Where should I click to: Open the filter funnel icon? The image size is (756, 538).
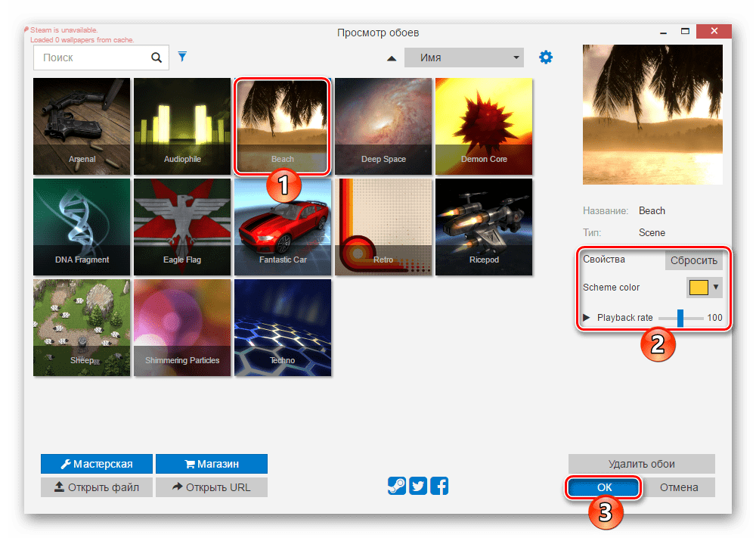click(x=181, y=57)
